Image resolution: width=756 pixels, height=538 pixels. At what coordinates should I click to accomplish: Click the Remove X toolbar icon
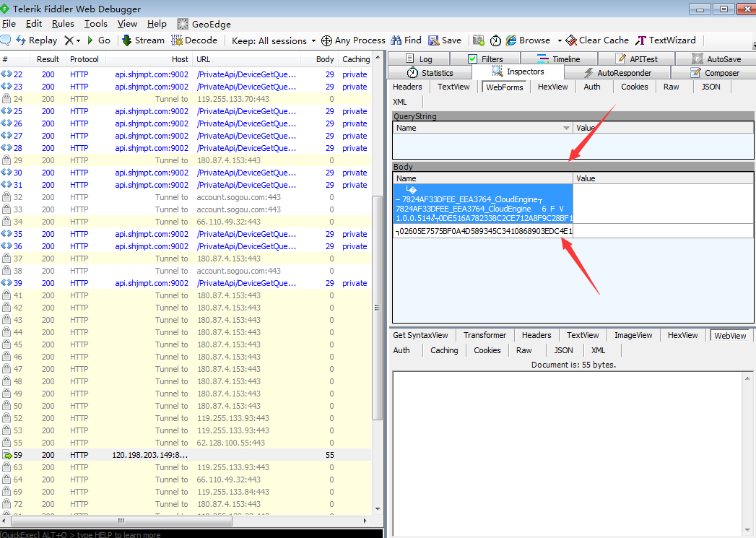coord(69,40)
